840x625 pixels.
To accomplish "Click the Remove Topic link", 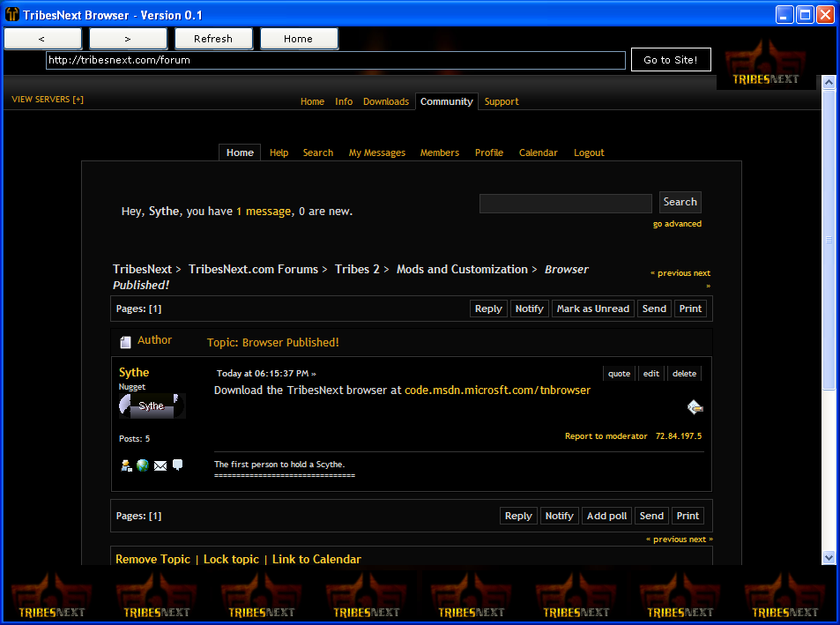I will coord(152,559).
